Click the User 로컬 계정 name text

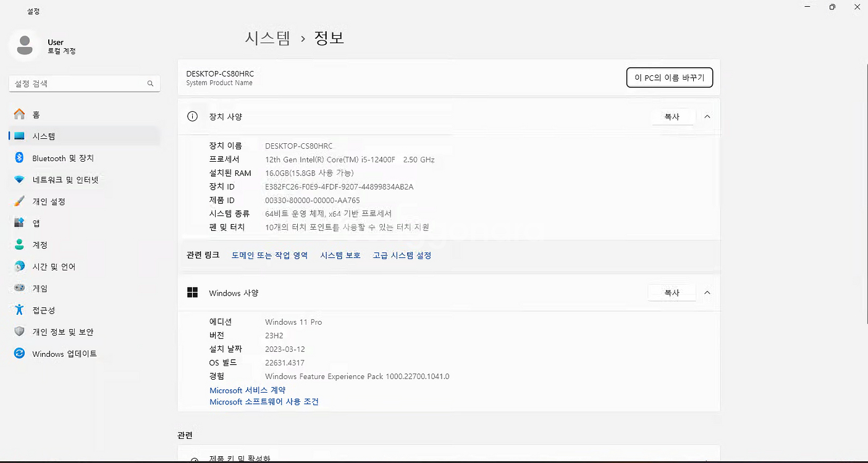62,46
